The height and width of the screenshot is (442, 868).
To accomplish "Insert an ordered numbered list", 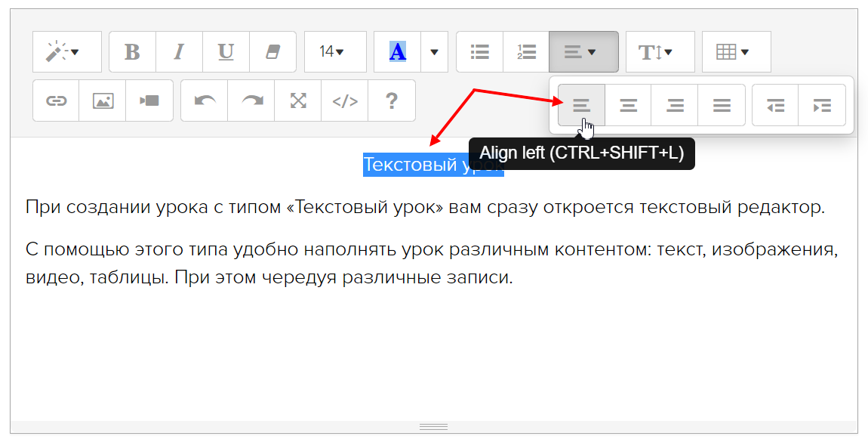I will click(526, 52).
